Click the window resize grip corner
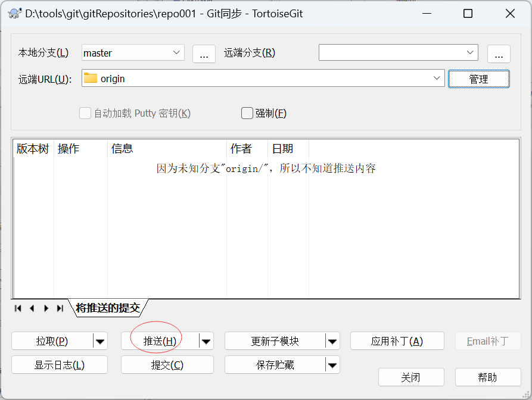 point(526,394)
